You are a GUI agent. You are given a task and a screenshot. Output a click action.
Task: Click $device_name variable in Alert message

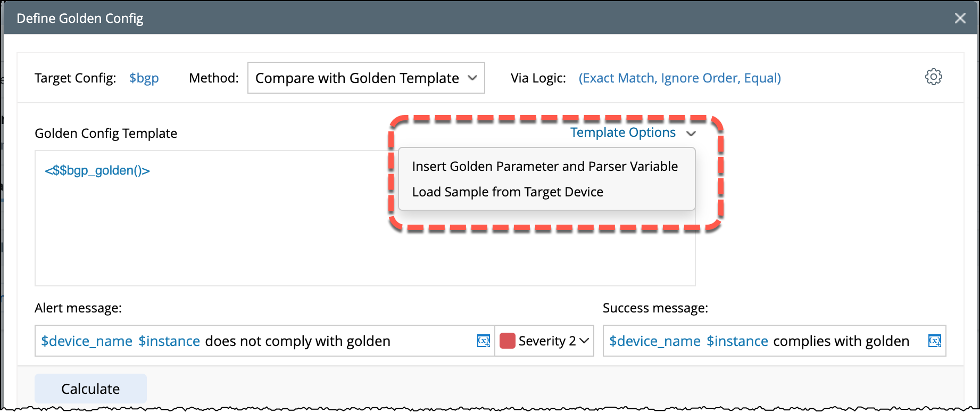[x=87, y=341]
